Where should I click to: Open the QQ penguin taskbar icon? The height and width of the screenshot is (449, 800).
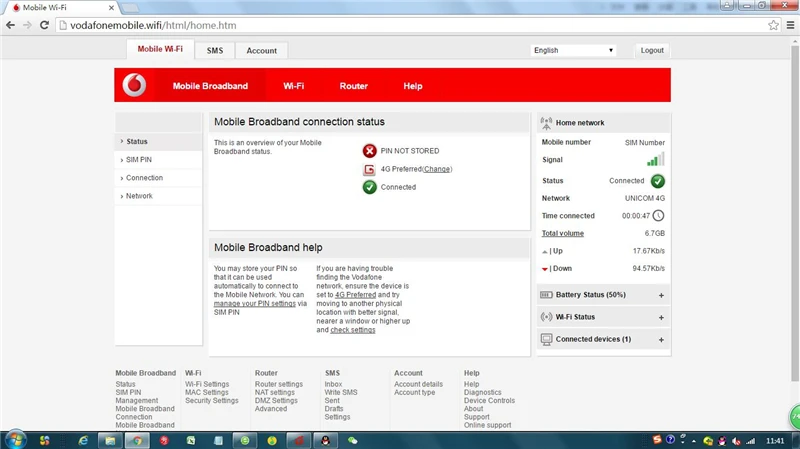(325, 440)
